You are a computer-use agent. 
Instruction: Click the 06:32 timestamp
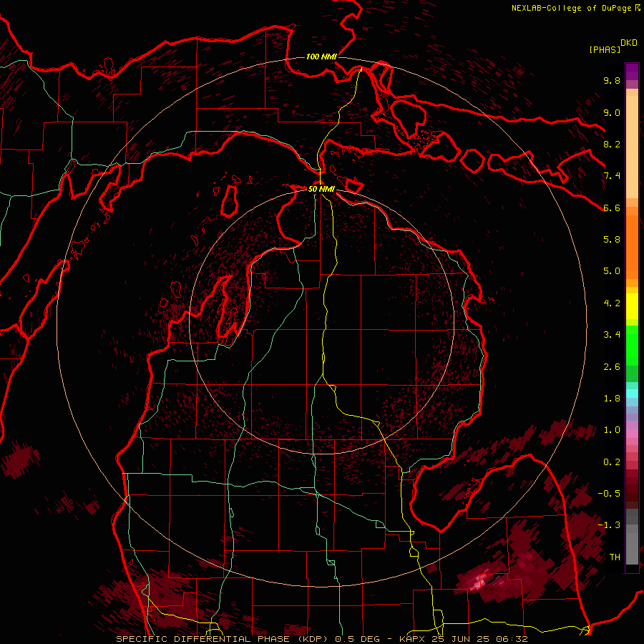[x=512, y=639]
